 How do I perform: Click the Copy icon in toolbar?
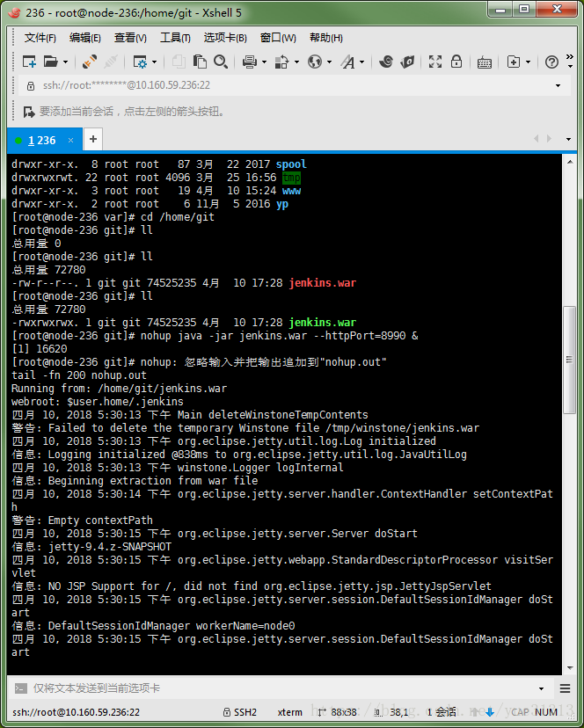coord(179,62)
